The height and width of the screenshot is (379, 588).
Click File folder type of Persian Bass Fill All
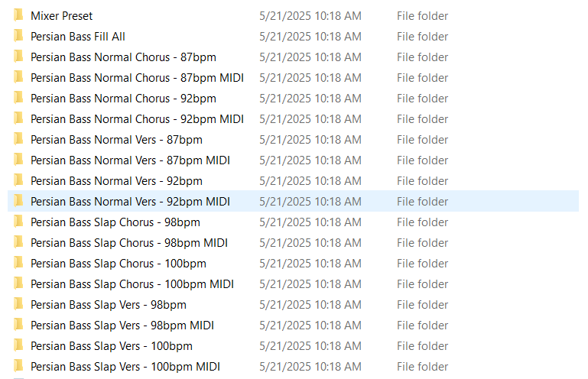click(x=422, y=37)
